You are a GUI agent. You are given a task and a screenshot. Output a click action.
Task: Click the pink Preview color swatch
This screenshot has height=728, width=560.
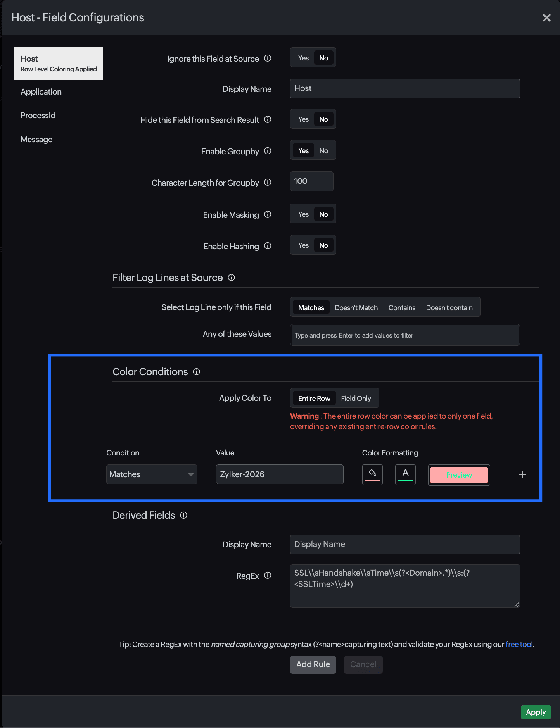(459, 475)
